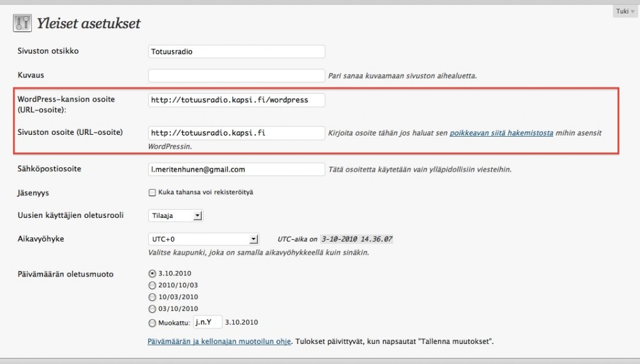Screen dimensions: 640x364
Task: Focus the empty Kuvaus field
Action: (236, 76)
